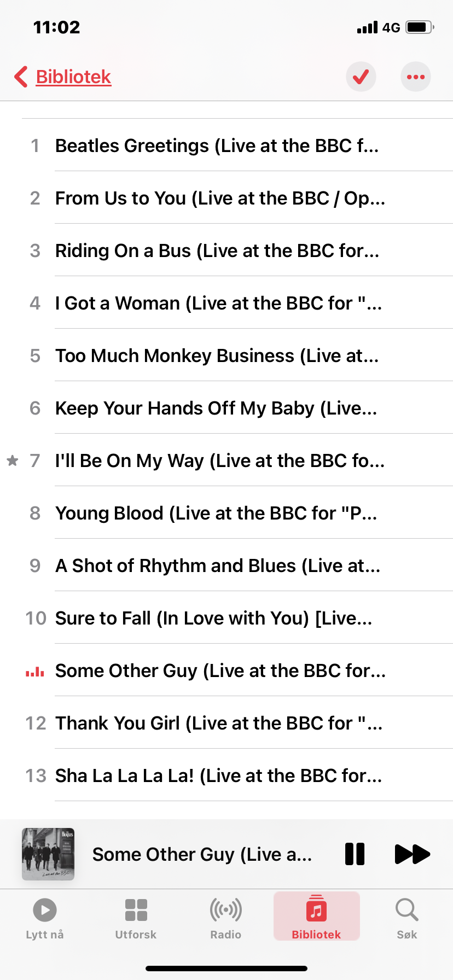Open the Søk magnifying glass tab
The height and width of the screenshot is (980, 453).
pyautogui.click(x=407, y=919)
